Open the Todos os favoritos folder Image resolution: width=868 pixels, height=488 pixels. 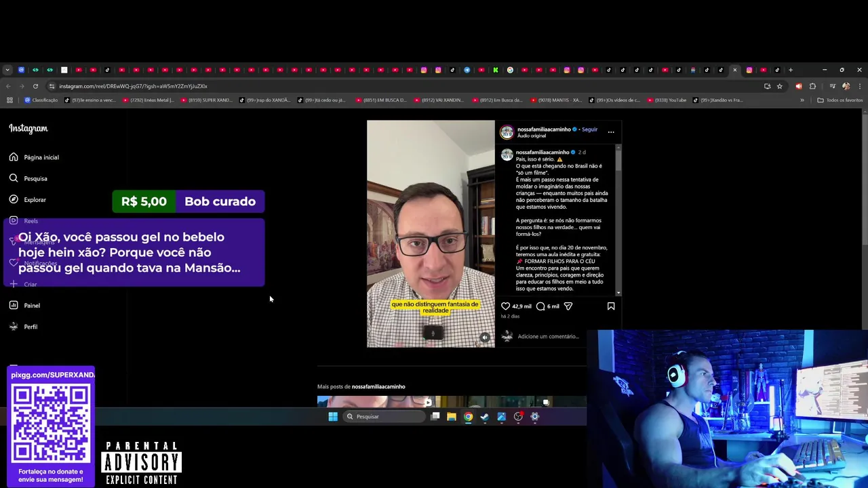(840, 100)
